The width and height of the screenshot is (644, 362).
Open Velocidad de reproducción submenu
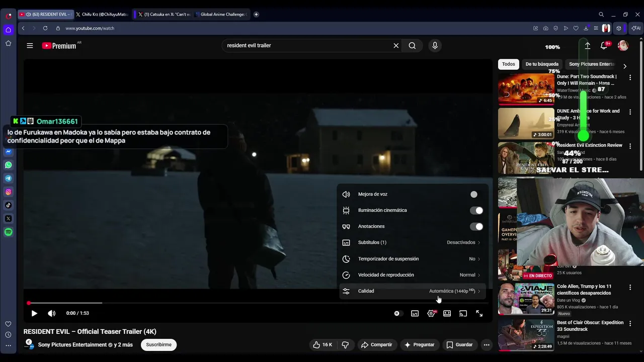click(x=413, y=275)
